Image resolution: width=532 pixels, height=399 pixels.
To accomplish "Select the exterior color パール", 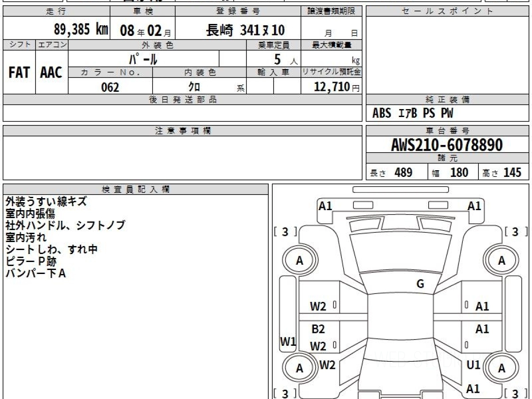I will click(143, 59).
